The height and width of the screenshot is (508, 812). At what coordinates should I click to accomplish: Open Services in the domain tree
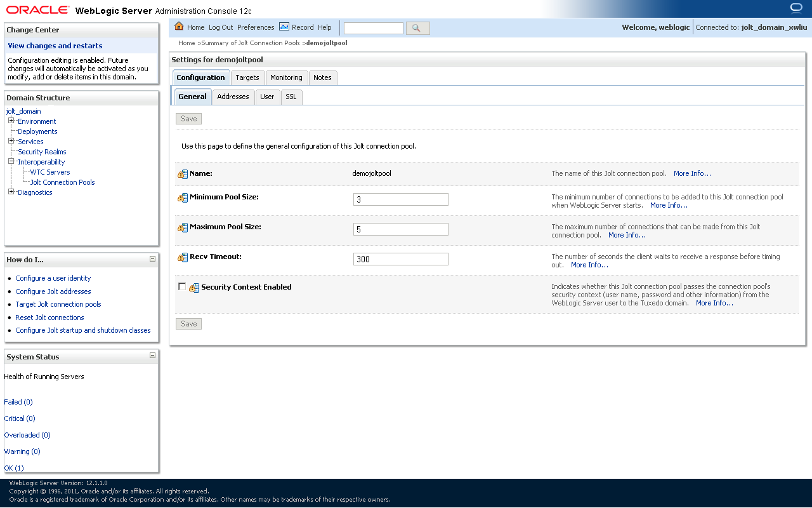click(x=30, y=142)
